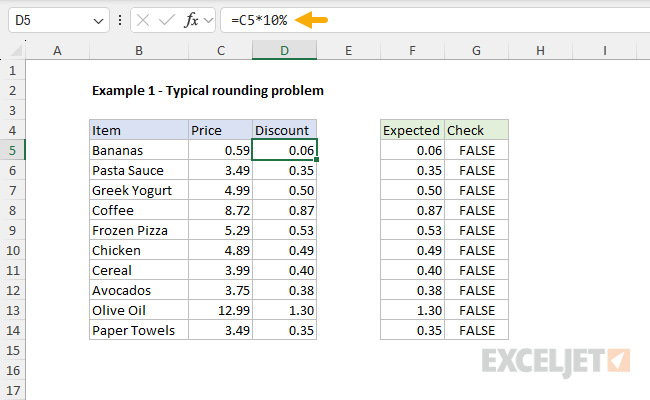The image size is (650, 400).
Task: Click the Olive Oil discount 1.30 in column D
Action: click(x=284, y=310)
